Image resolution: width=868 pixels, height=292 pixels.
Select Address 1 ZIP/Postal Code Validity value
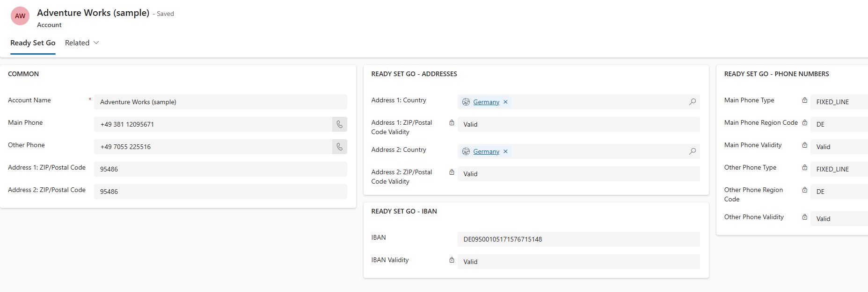(x=578, y=124)
